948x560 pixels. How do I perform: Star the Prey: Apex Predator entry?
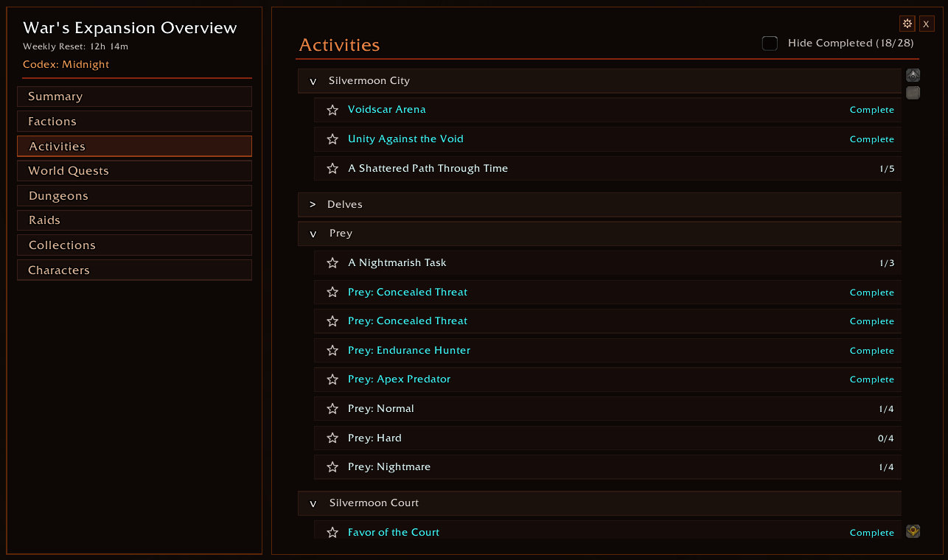coord(332,379)
